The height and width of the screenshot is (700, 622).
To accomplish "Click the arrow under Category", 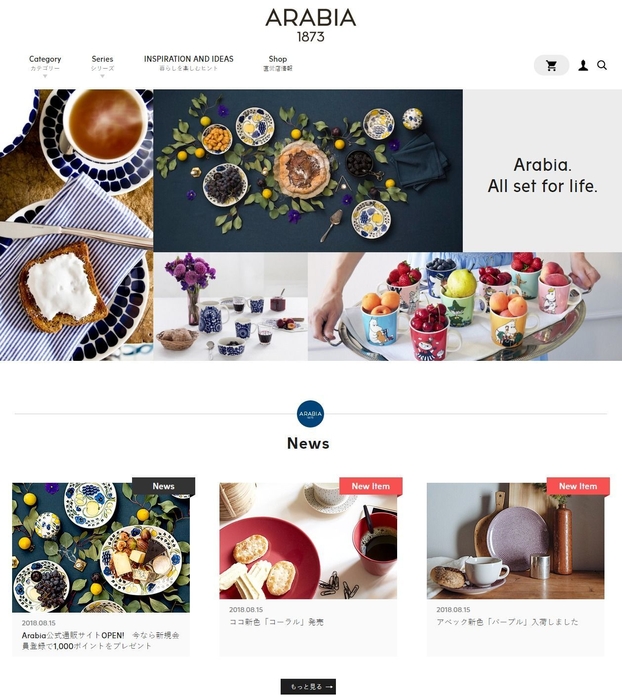I will pyautogui.click(x=45, y=76).
